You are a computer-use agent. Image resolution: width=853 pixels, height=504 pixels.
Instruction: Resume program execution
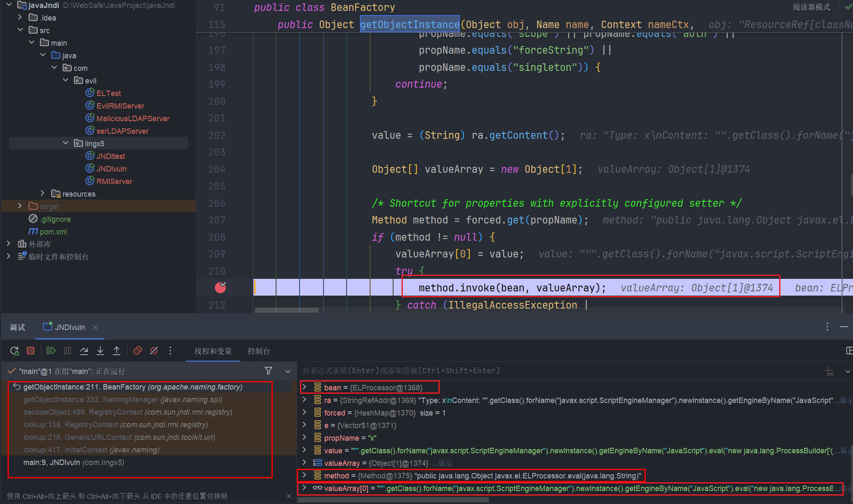coord(51,351)
